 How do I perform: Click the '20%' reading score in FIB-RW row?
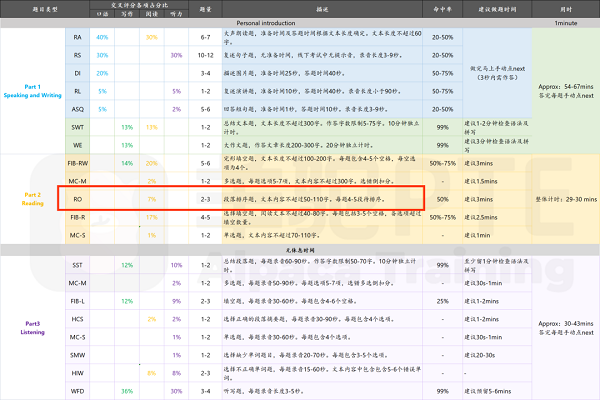pyautogui.click(x=152, y=163)
